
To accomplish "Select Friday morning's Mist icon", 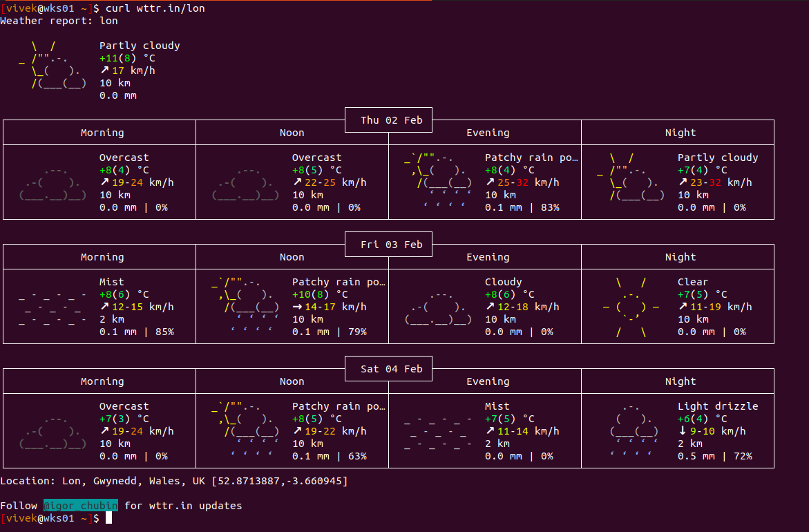I will [53, 307].
